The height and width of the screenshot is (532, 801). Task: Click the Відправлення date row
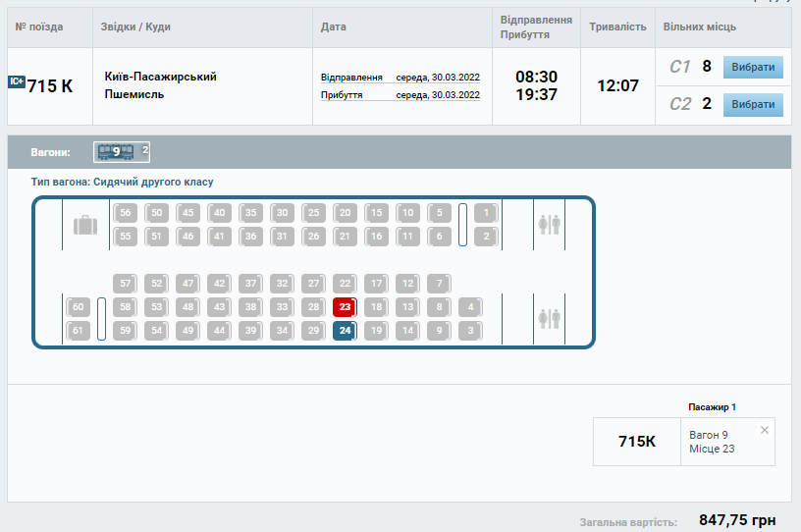pos(400,77)
